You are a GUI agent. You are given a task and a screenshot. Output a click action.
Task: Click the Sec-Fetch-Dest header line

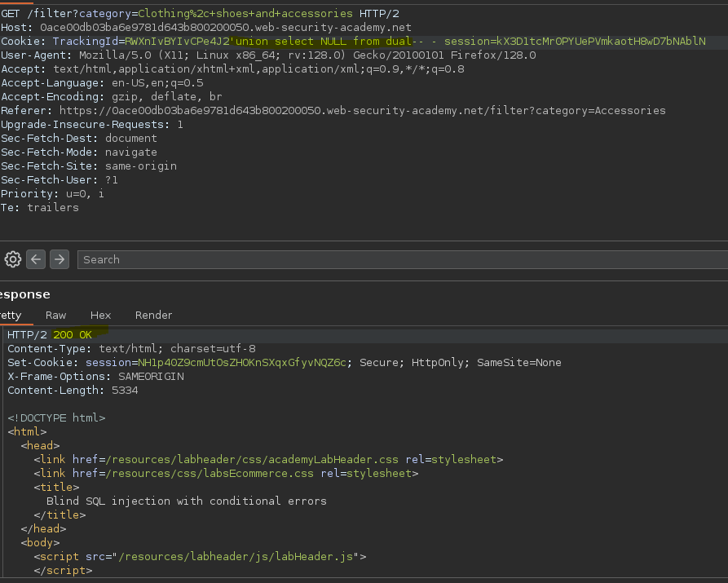coord(79,139)
